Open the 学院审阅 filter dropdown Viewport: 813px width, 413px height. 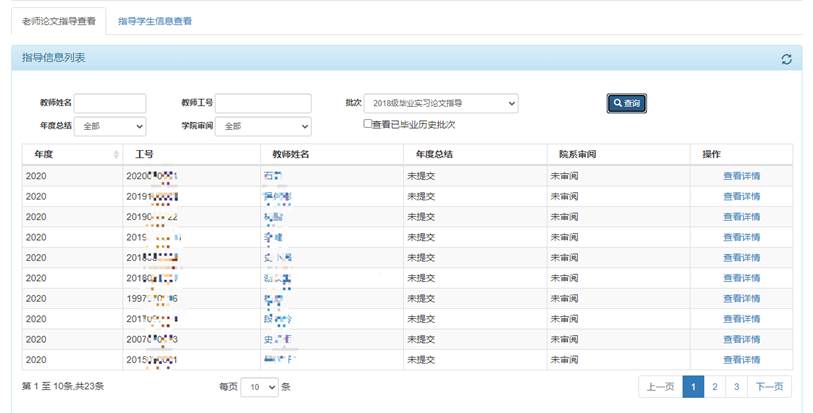(x=265, y=127)
